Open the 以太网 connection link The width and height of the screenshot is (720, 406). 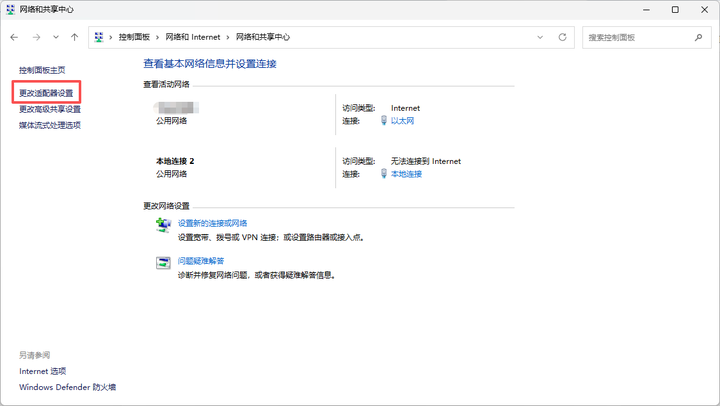[x=402, y=121]
